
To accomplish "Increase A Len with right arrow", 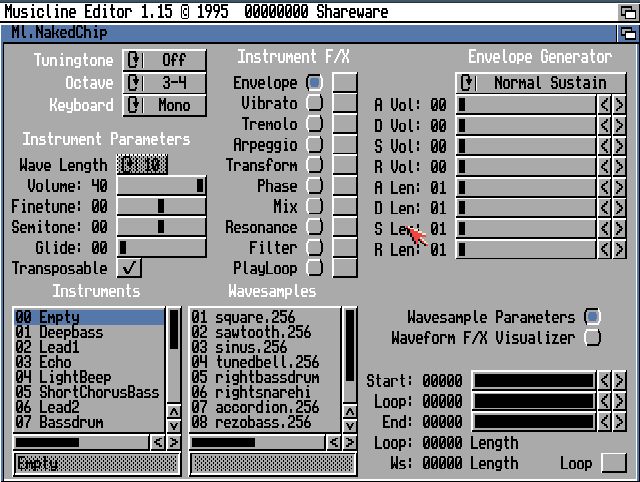I will (619, 187).
